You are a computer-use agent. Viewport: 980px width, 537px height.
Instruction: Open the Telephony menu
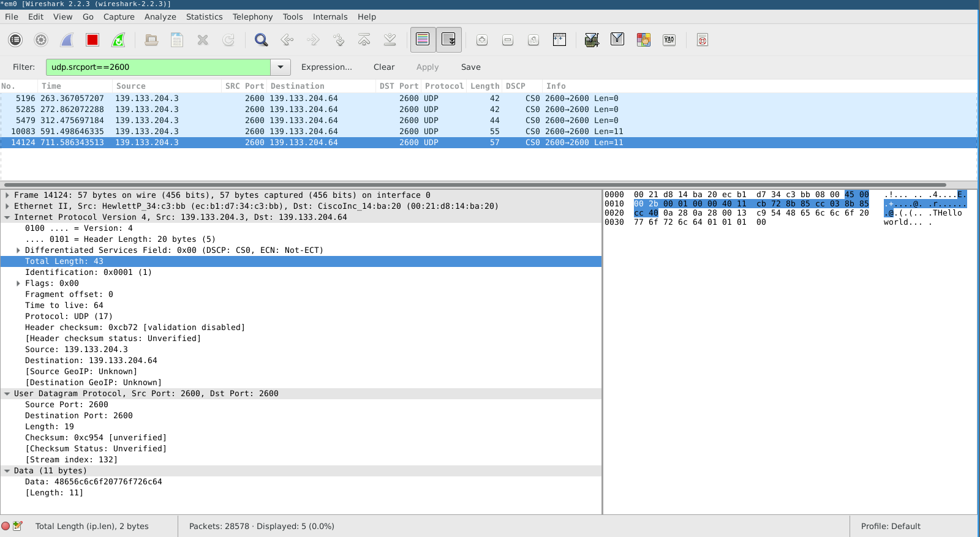point(252,17)
